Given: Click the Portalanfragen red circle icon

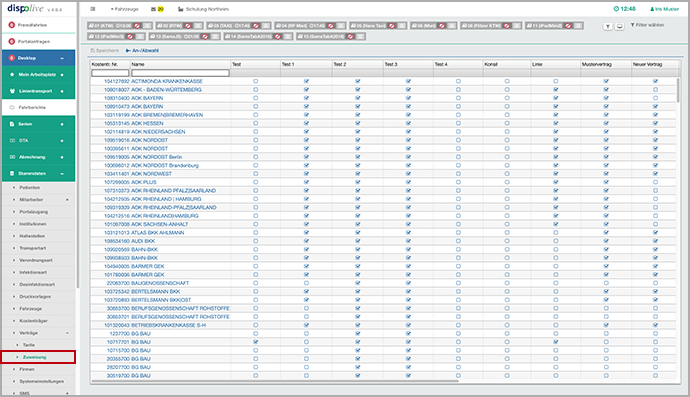Looking at the screenshot, I should coord(12,41).
